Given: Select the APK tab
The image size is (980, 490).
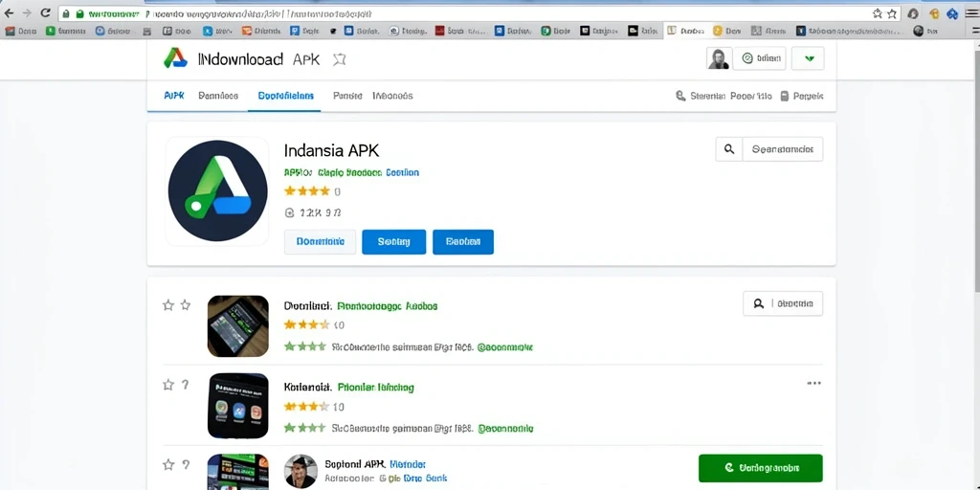Looking at the screenshot, I should [174, 96].
